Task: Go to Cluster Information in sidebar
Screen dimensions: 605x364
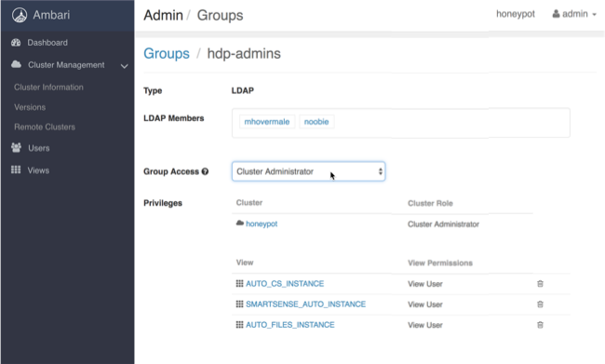Action: pos(48,88)
